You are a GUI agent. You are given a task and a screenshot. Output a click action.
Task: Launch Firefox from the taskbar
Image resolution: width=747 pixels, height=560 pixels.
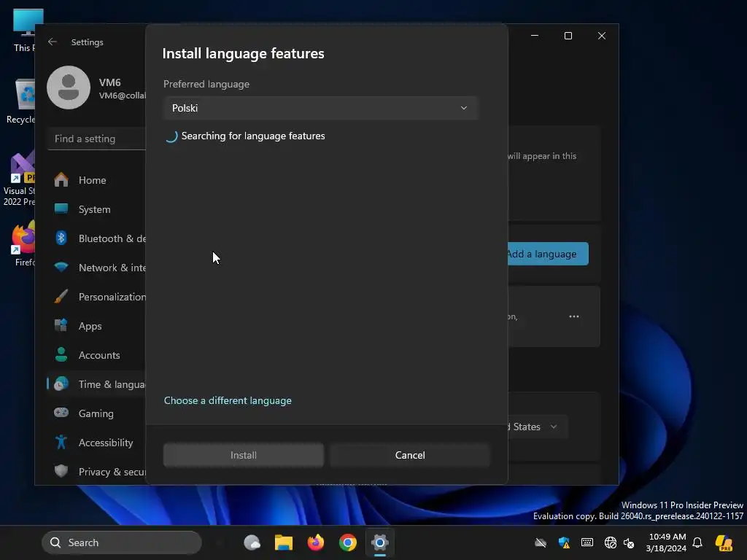click(315, 542)
